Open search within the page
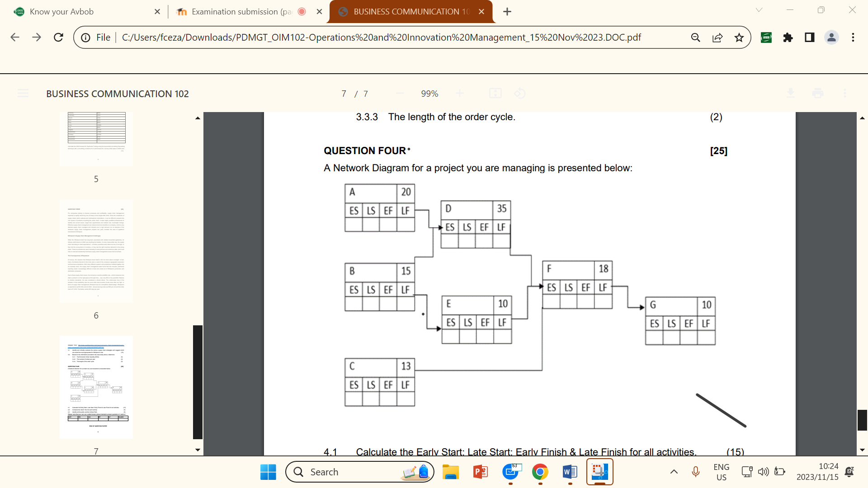This screenshot has height=488, width=868. click(696, 38)
